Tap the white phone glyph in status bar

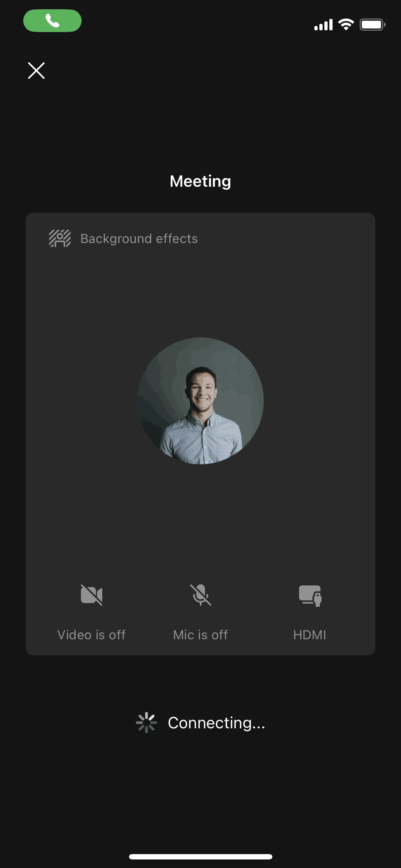click(52, 21)
